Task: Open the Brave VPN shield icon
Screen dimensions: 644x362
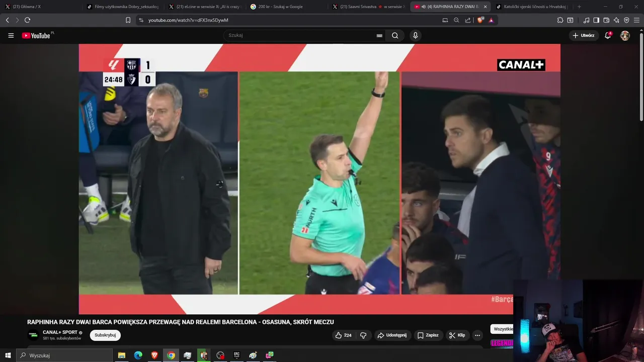Action: click(x=626, y=20)
